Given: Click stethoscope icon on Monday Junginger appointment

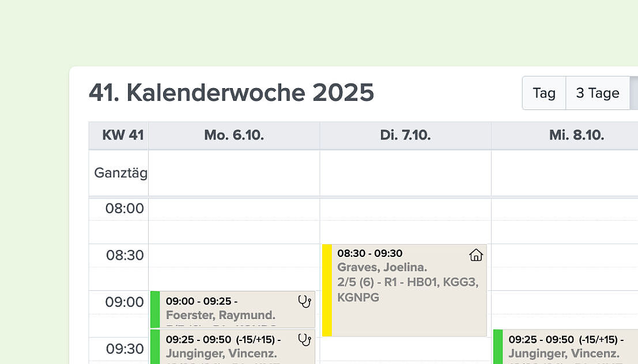Looking at the screenshot, I should point(304,340).
